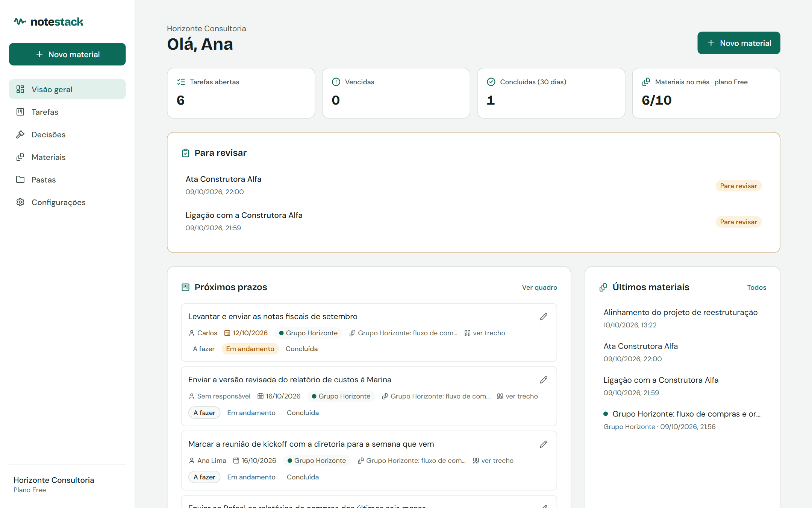
Task: Open ver trecho on kickoff task
Action: 493,461
